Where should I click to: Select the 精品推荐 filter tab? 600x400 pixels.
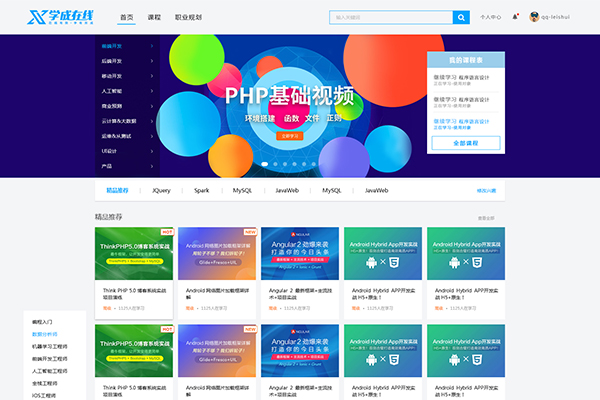click(117, 190)
